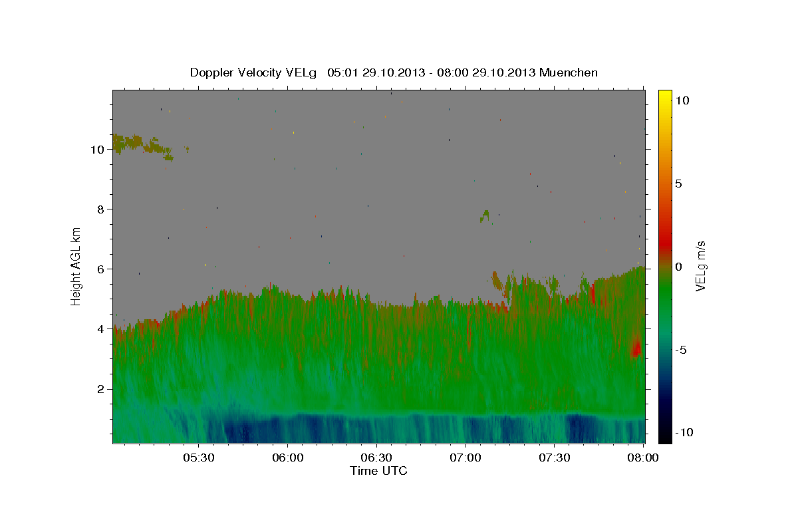The image size is (798, 532).
Task: Click the height tick label 10
Action: pyautogui.click(x=97, y=150)
